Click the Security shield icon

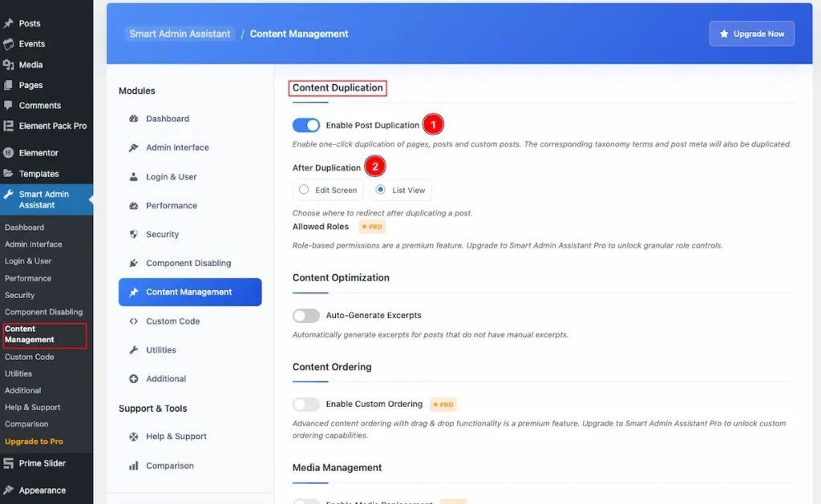(x=134, y=235)
